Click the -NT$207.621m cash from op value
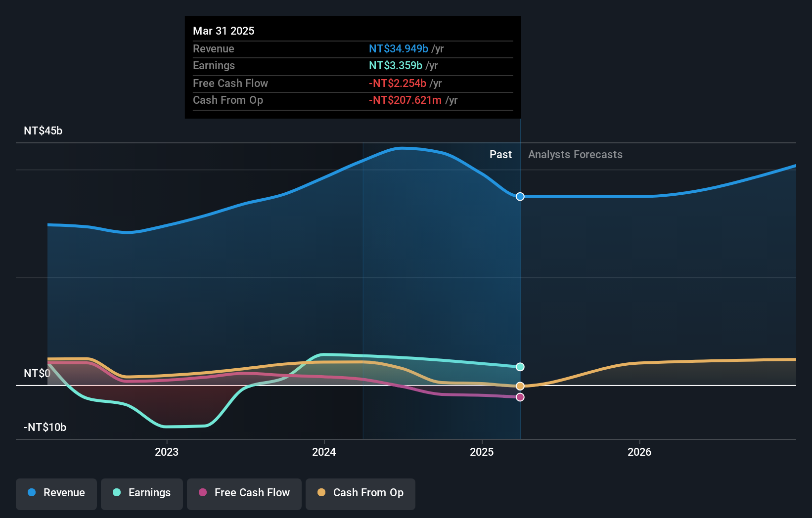This screenshot has height=518, width=812. coord(405,100)
